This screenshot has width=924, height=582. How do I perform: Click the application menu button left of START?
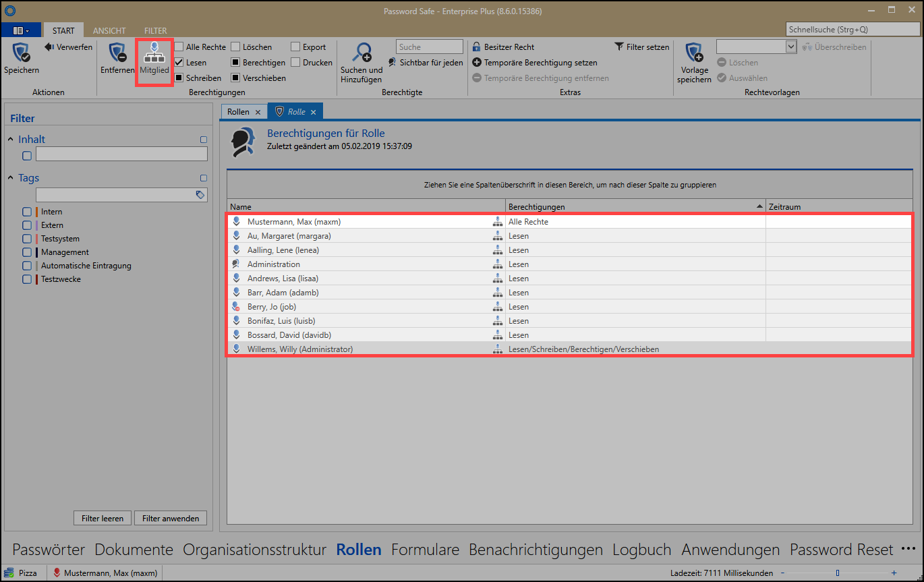click(x=20, y=31)
